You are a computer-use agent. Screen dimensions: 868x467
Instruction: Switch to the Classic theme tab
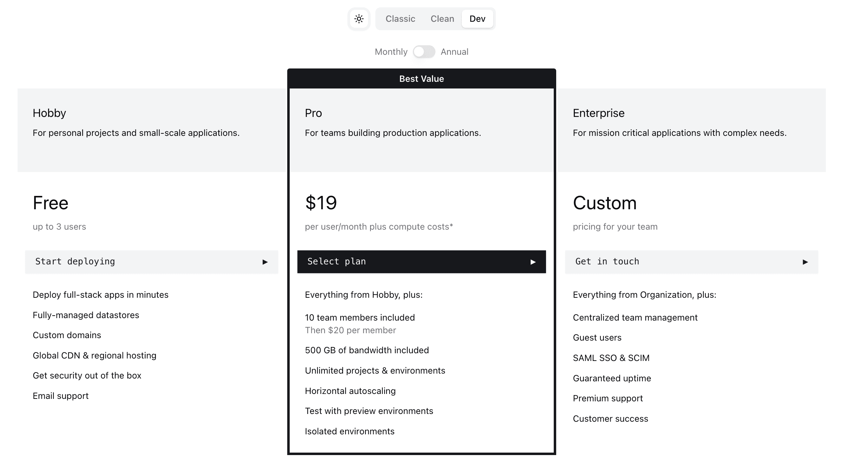tap(400, 19)
